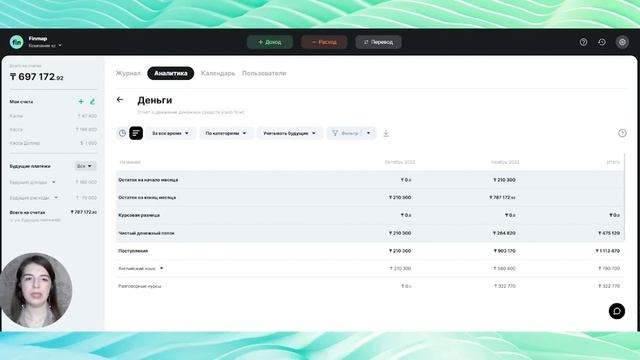Go back with the arrow next to Деньги
Image resolution: width=640 pixels, height=360 pixels.
[120, 100]
